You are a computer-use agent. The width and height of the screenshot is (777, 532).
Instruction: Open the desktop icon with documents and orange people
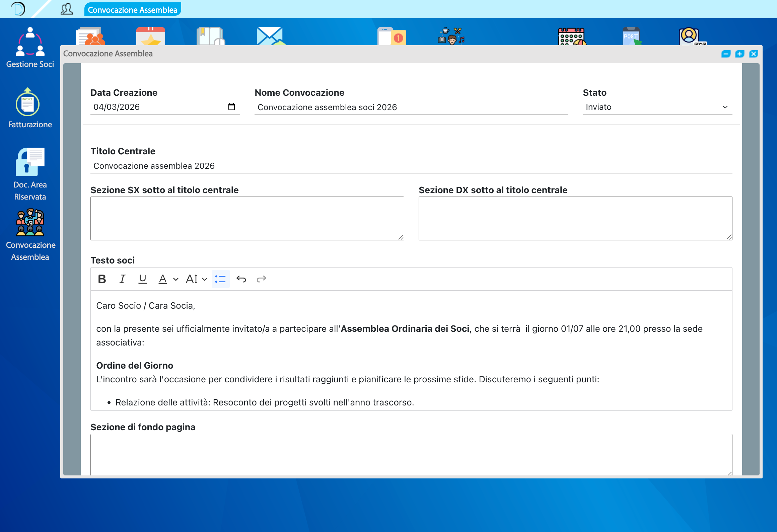(x=90, y=36)
